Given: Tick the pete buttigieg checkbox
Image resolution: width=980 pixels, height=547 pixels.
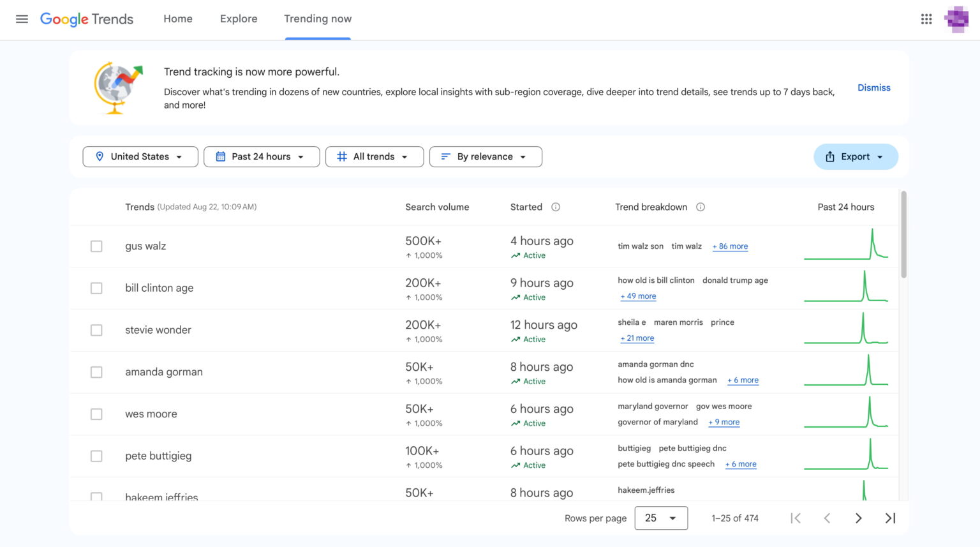Looking at the screenshot, I should (96, 456).
